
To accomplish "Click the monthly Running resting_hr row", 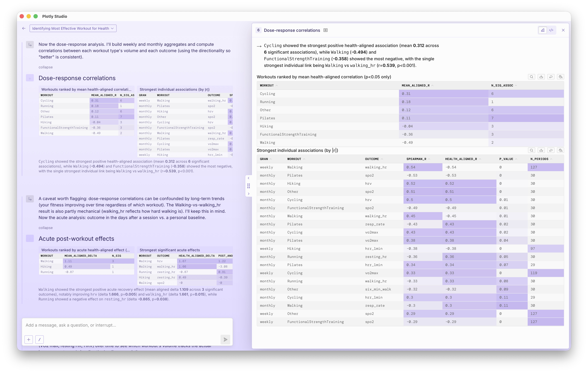I will 410,257.
